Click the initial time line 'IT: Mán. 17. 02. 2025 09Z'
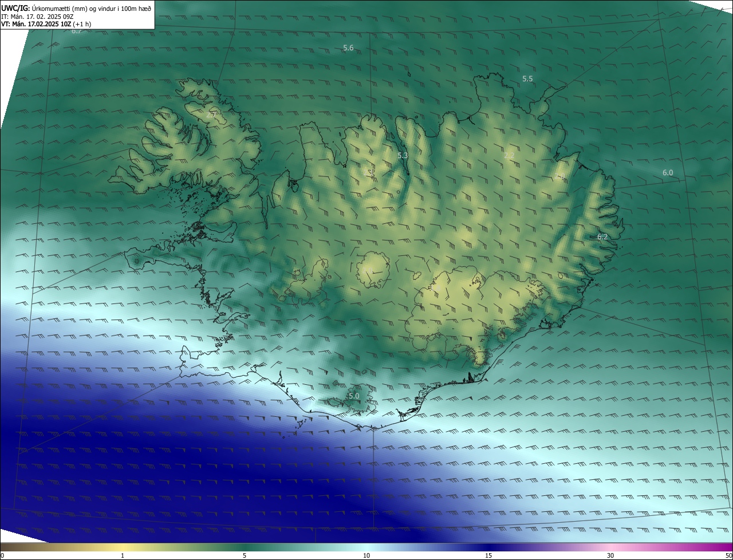The width and height of the screenshot is (733, 560). (37, 16)
